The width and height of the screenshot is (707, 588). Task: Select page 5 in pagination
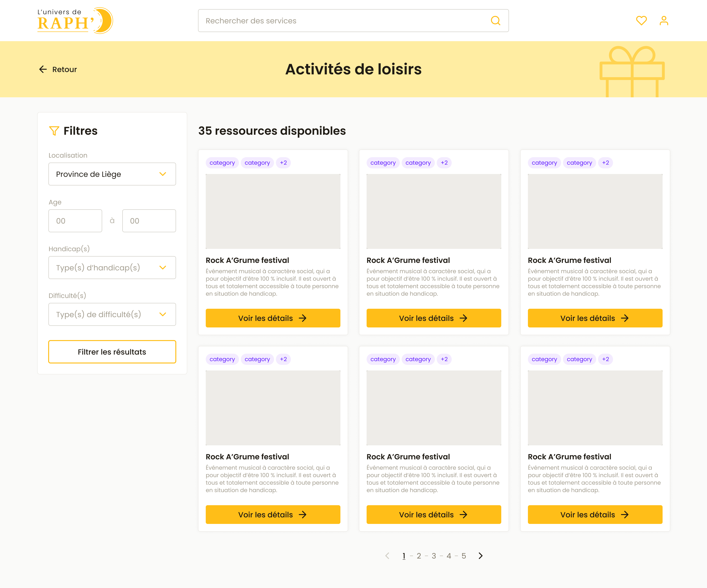[464, 556]
